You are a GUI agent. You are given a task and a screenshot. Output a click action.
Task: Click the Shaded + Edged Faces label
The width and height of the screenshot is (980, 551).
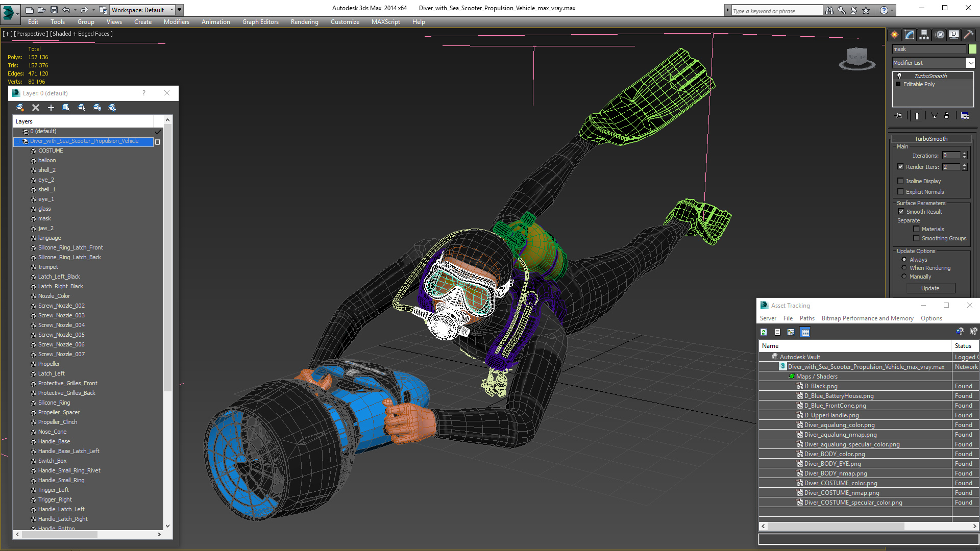click(x=81, y=34)
